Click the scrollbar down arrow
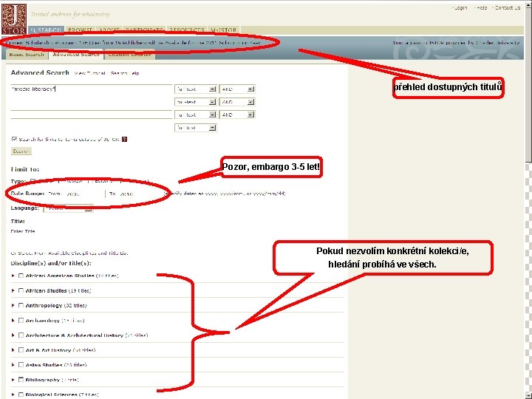Image resolution: width=532 pixels, height=399 pixels. 528,395
